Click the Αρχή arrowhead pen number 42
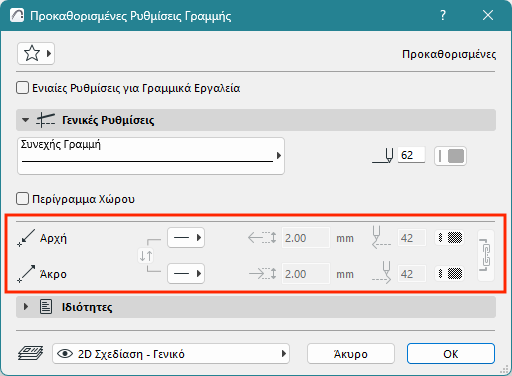The width and height of the screenshot is (512, 376). 412,238
